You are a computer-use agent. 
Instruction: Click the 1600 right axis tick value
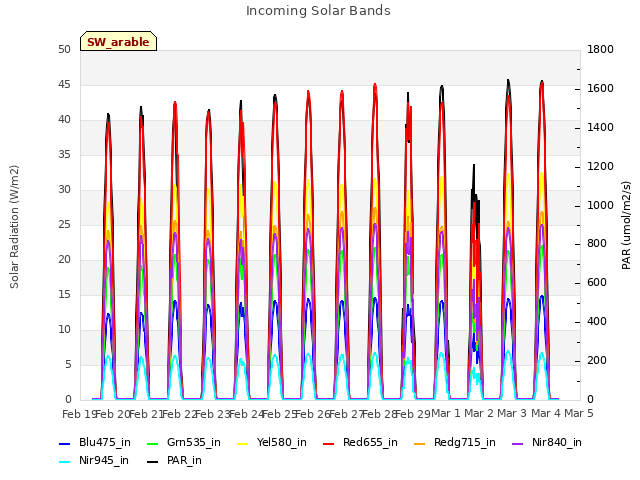(600, 89)
